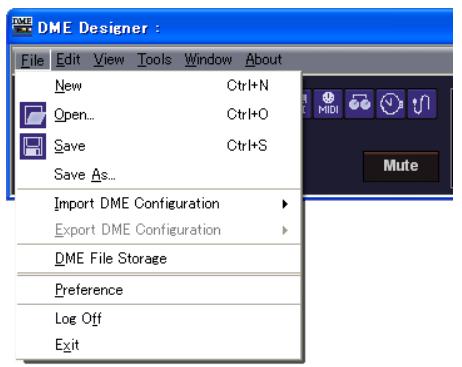The height and width of the screenshot is (367, 462).
Task: Open the View menu
Action: [109, 60]
